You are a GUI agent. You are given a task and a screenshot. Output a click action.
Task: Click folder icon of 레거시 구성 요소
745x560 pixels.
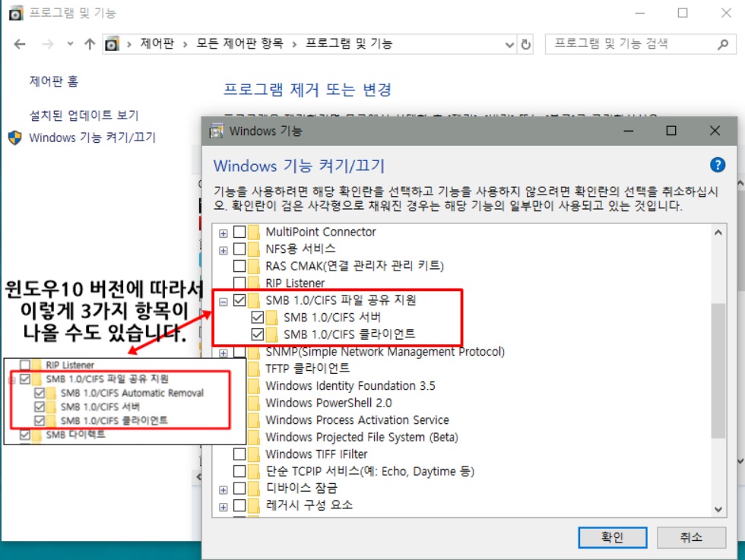[x=254, y=505]
